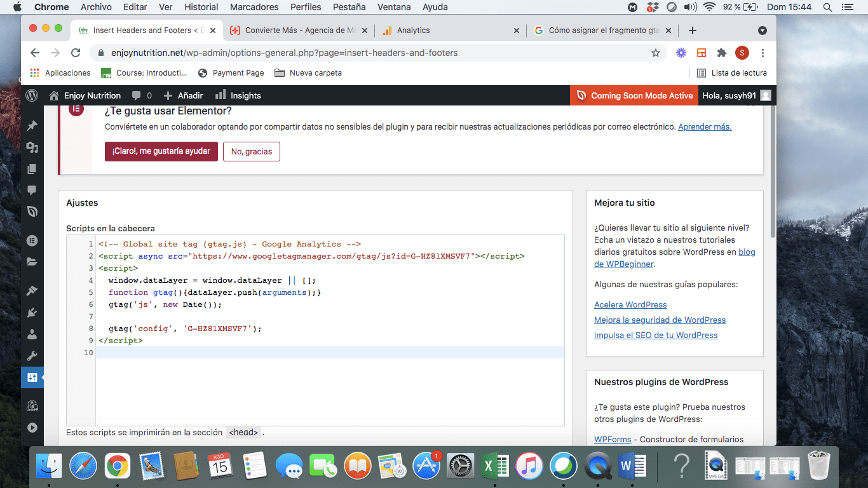Viewport: 868px width, 488px height.
Task: Open Comments bubble icon in WP sidebar
Action: 32,190
